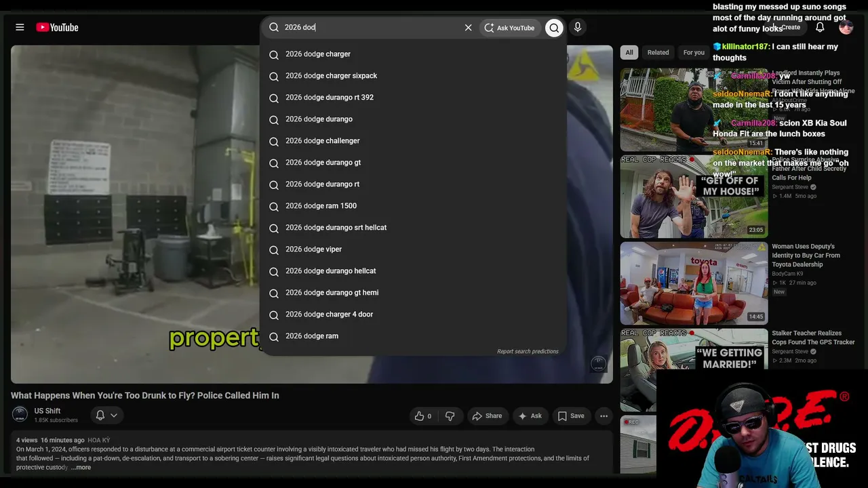Pick the "2026 dodge durango srt hellcat" suggestion
Image resolution: width=868 pixels, height=488 pixels.
(x=413, y=228)
